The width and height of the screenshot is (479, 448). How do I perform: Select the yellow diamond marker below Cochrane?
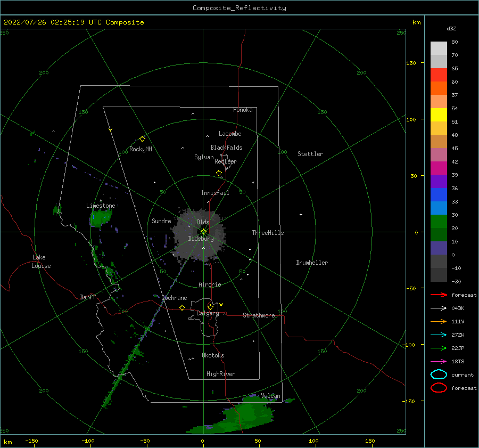click(x=182, y=307)
